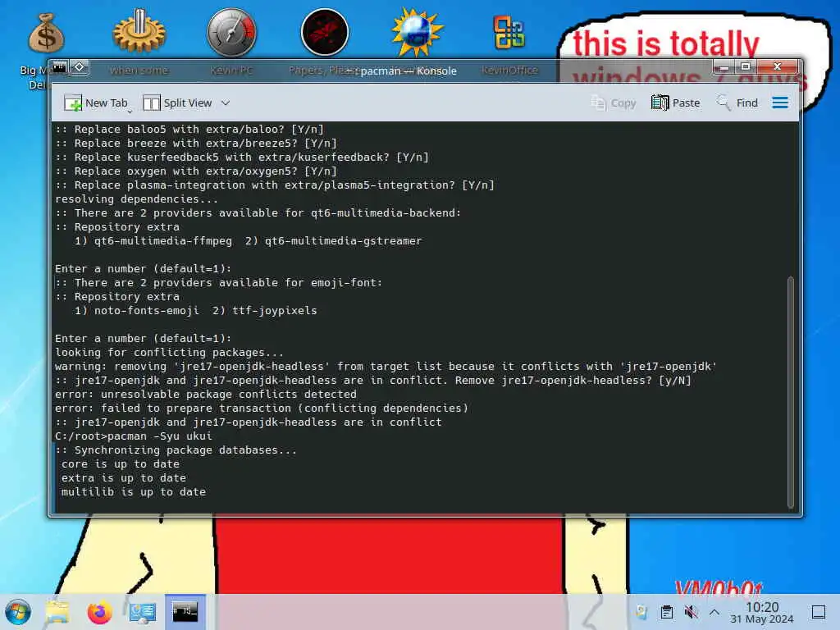Click the Konsole vertical scrollbar
The width and height of the screenshot is (840, 630).
tap(791, 392)
